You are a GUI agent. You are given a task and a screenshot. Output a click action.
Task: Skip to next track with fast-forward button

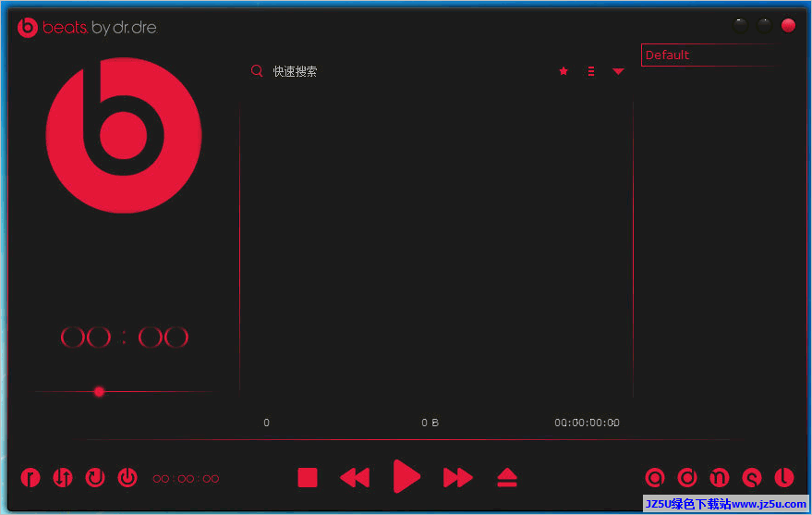(x=458, y=477)
